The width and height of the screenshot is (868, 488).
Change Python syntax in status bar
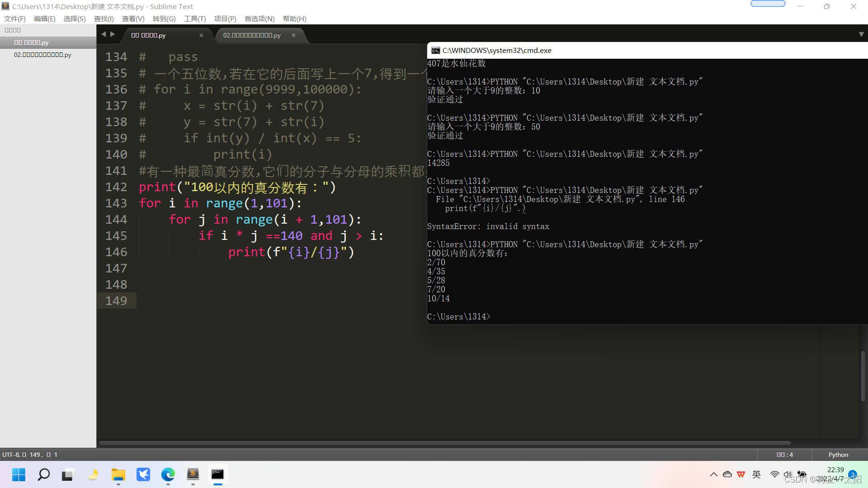tap(838, 455)
